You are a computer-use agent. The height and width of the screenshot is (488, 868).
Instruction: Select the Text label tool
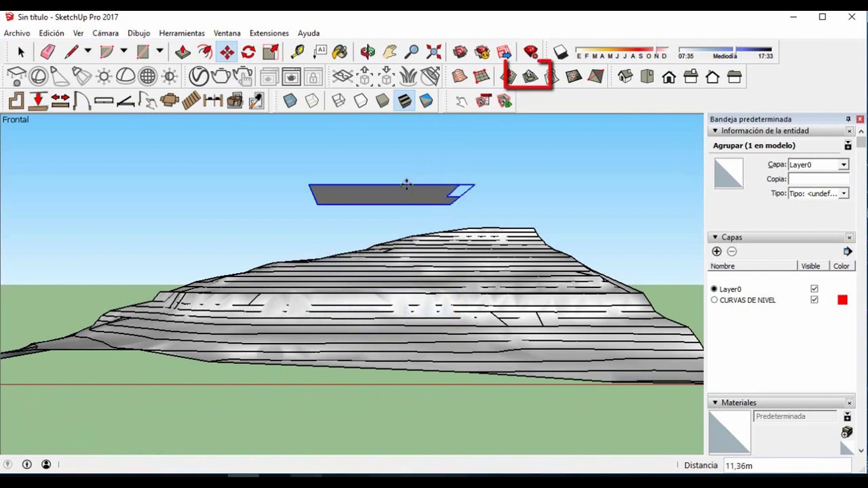point(320,52)
